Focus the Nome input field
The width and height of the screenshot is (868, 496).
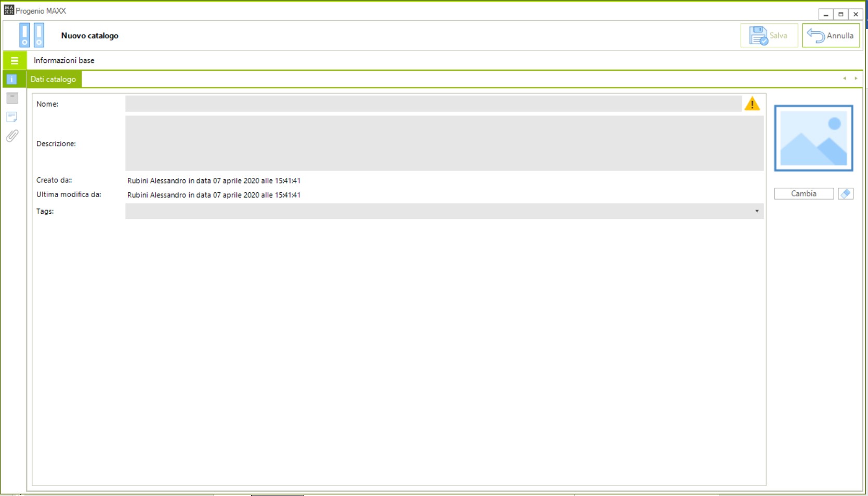(433, 103)
